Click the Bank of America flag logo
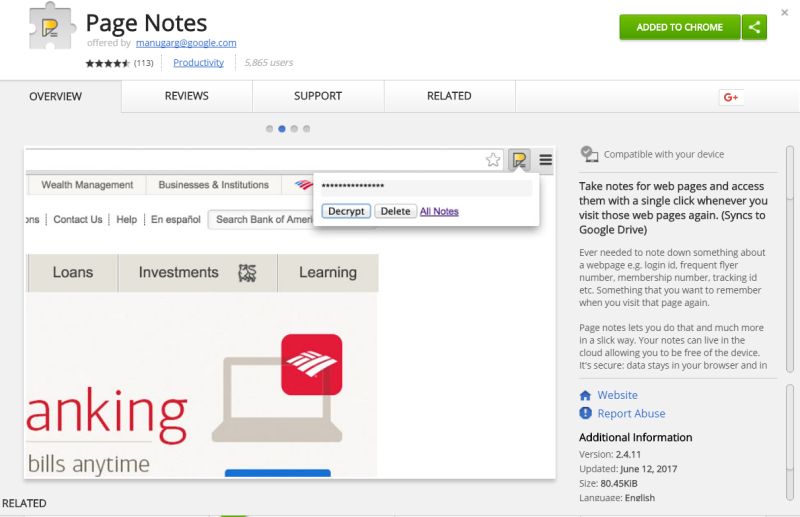 pos(304,184)
